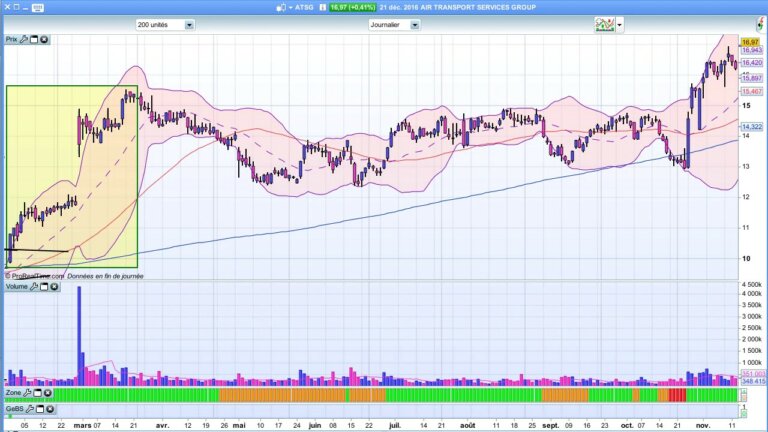The height and width of the screenshot is (432, 768).
Task: Click the yellow highlighted rectangle zone
Action: pos(72,170)
